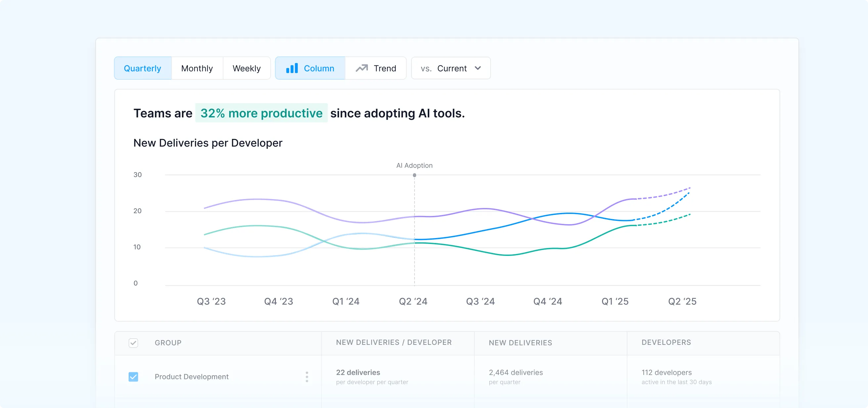The image size is (868, 408).
Task: Click the Q2 '24 axis label
Action: tap(413, 301)
